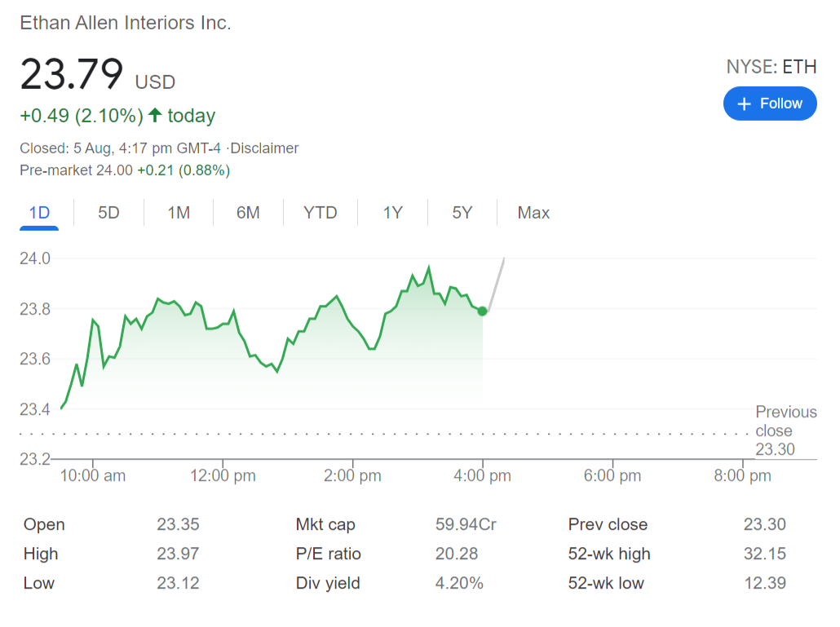Click the green closing price dot on chart
The width and height of the screenshot is (840, 627).
click(x=483, y=311)
